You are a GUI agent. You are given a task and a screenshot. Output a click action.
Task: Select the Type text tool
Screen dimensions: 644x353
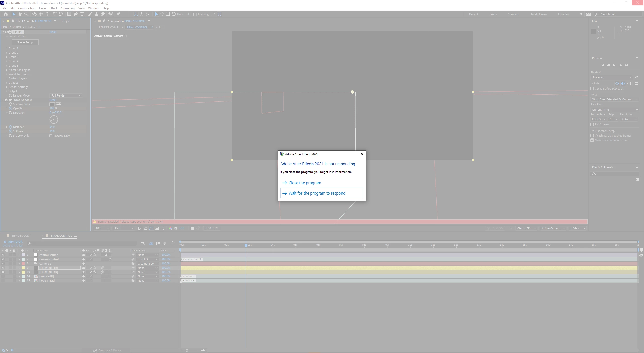pyautogui.click(x=82, y=14)
